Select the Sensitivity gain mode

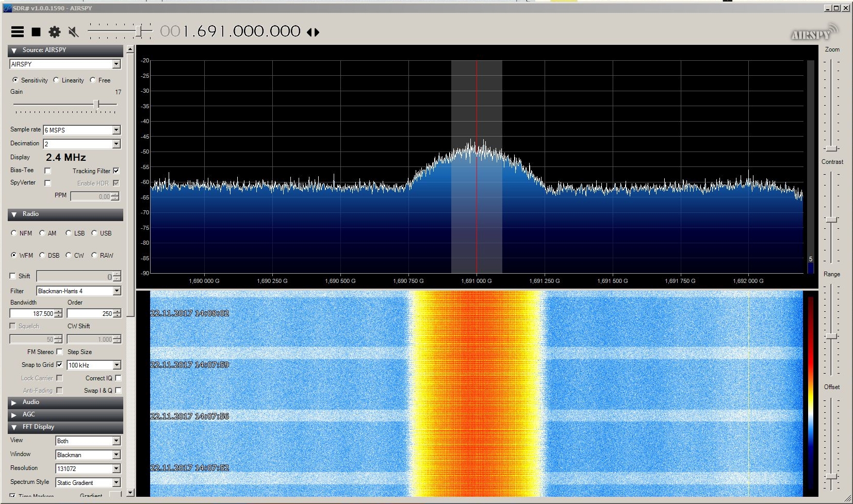[x=15, y=80]
